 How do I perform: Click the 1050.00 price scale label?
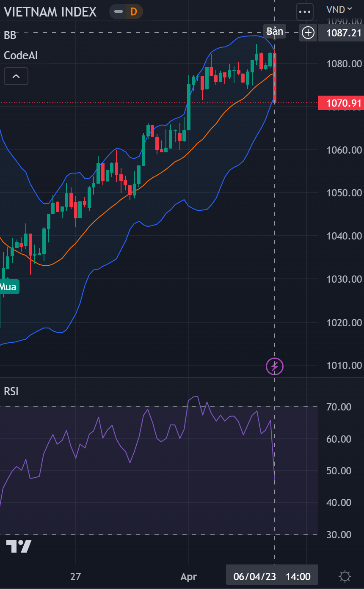tap(344, 193)
